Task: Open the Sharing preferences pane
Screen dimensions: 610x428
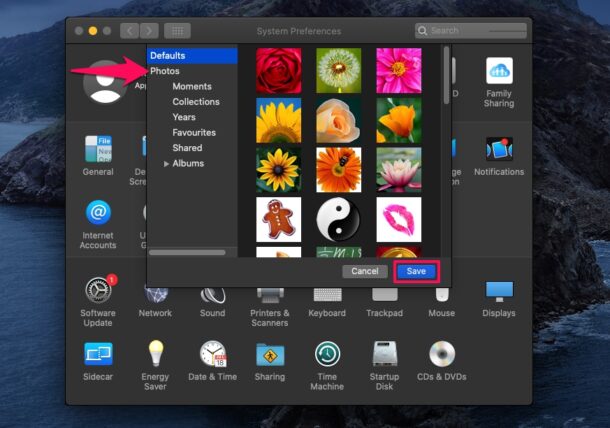Action: (270, 355)
